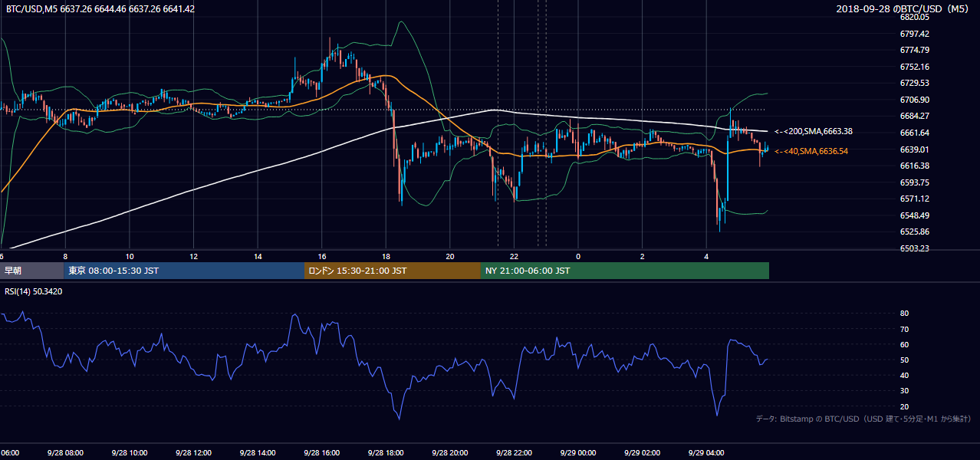Click the 6639.01 price label
The width and height of the screenshot is (980, 460).
(x=915, y=149)
